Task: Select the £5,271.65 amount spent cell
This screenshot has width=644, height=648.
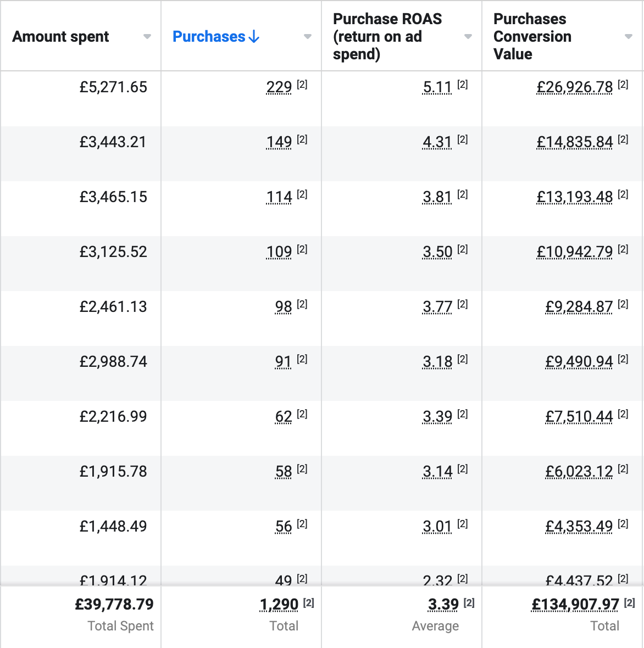Action: [113, 87]
